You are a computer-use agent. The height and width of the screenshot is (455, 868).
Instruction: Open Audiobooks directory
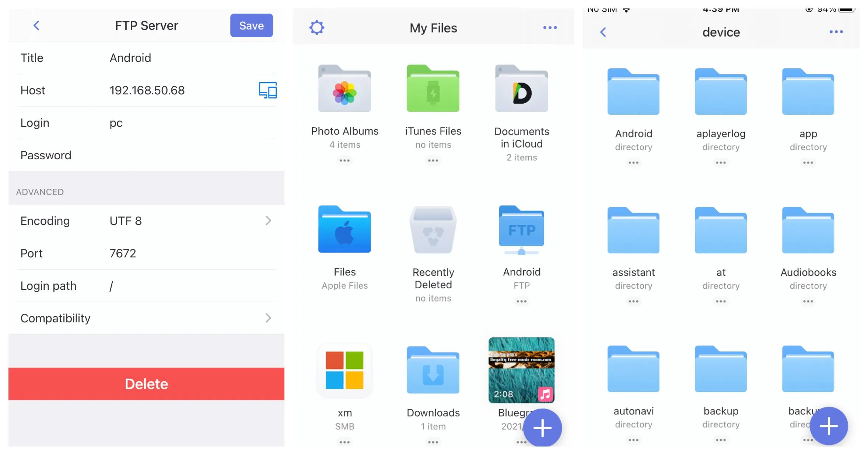click(808, 230)
